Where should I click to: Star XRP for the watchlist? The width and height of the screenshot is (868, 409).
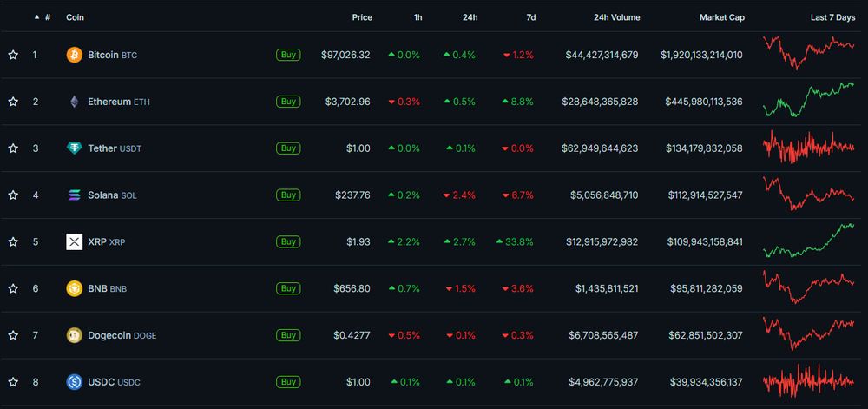click(13, 242)
